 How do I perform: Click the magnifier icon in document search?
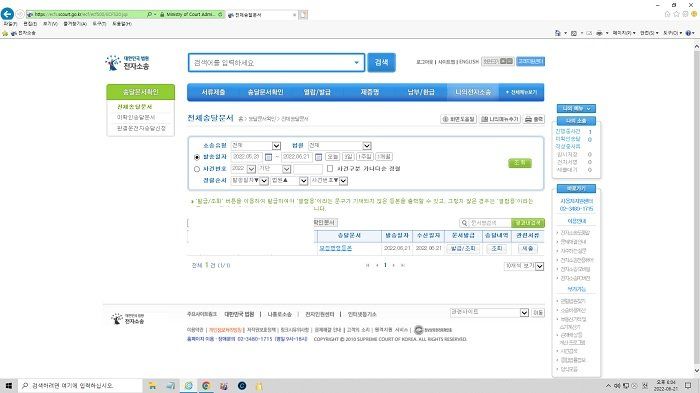click(x=464, y=222)
